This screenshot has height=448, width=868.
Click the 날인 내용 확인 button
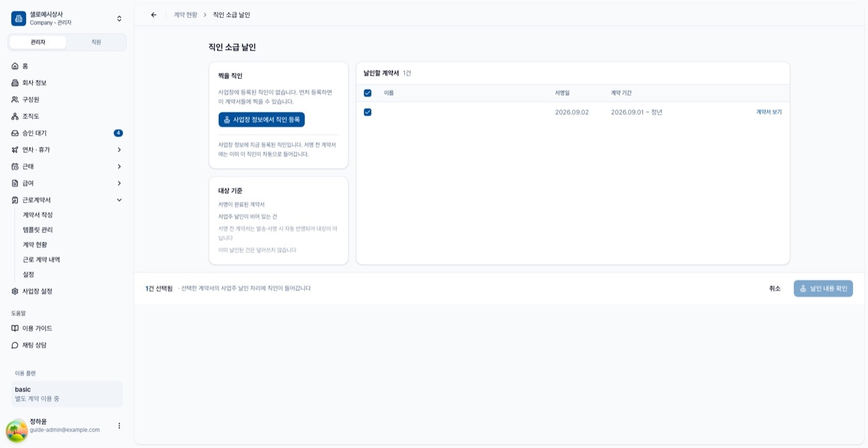pyautogui.click(x=823, y=288)
